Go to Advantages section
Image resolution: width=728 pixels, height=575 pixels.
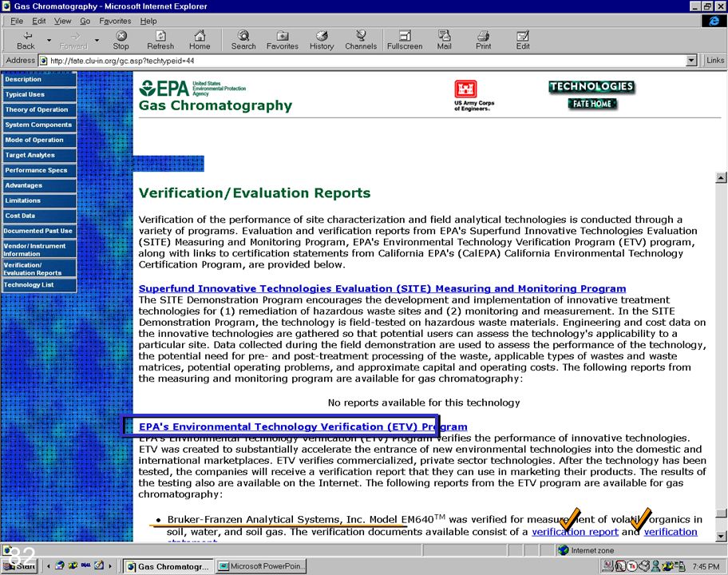39,186
